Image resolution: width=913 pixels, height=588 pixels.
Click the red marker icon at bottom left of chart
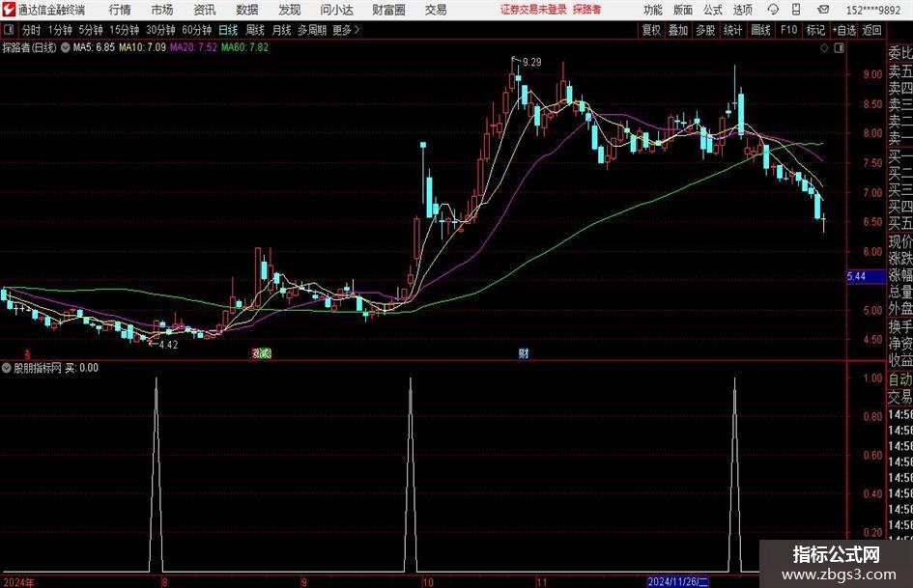(27, 353)
